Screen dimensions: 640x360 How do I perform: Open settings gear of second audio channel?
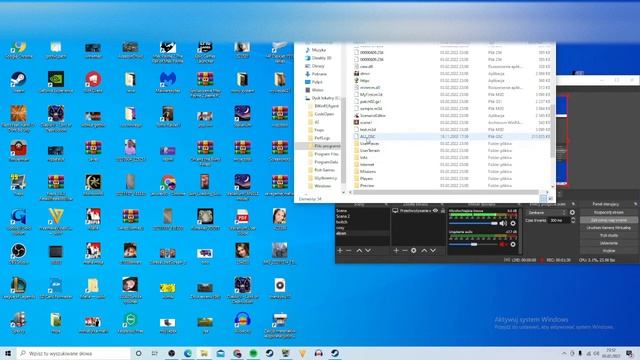point(513,244)
